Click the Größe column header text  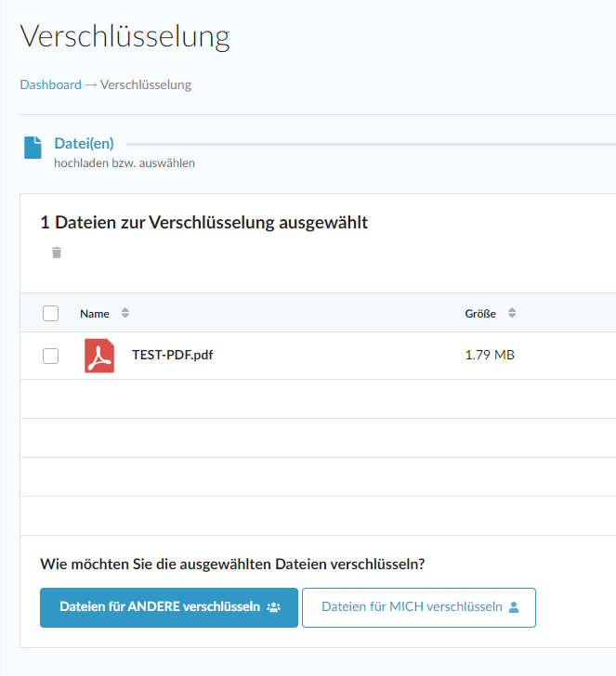pos(480,313)
